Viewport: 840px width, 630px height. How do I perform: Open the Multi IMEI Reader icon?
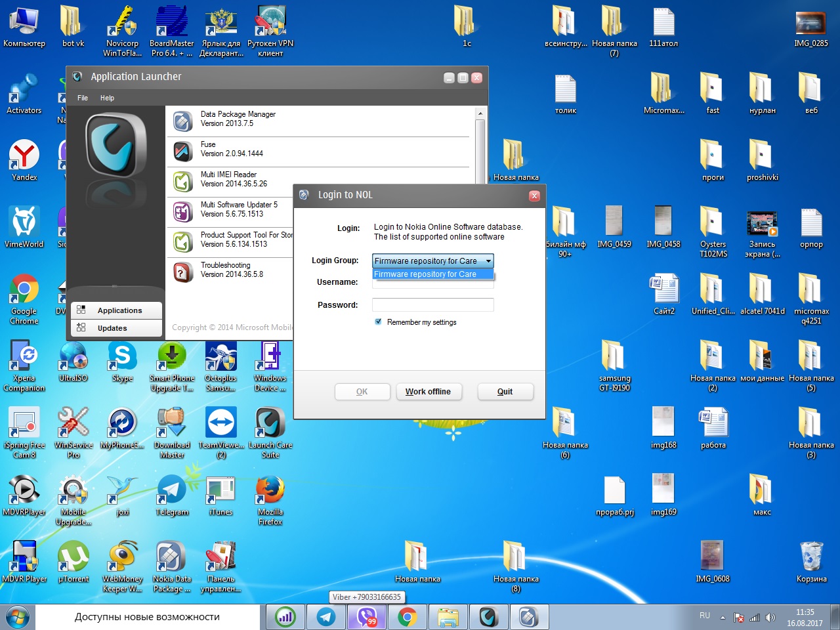click(x=183, y=181)
